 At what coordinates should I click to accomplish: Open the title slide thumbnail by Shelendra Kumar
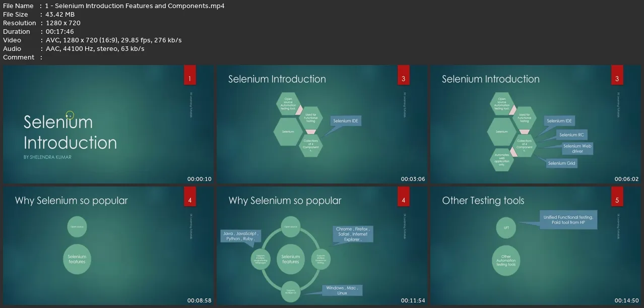click(x=107, y=124)
